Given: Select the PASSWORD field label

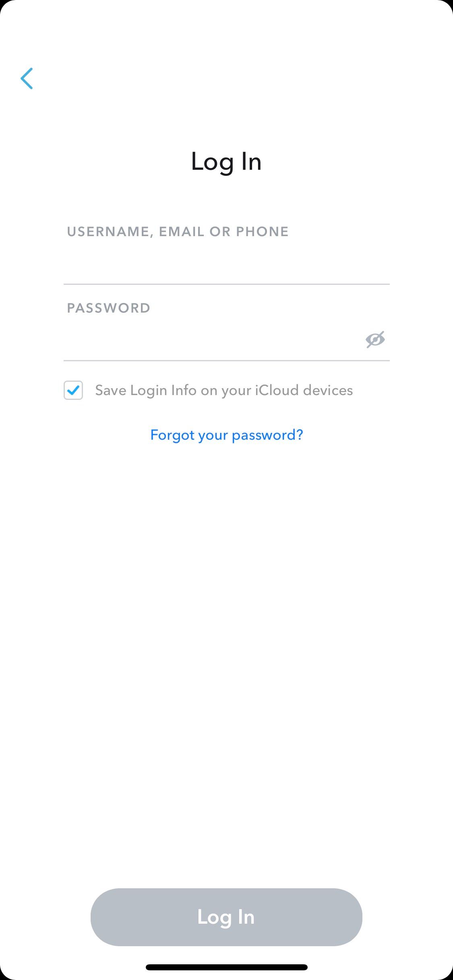Looking at the screenshot, I should [x=109, y=308].
